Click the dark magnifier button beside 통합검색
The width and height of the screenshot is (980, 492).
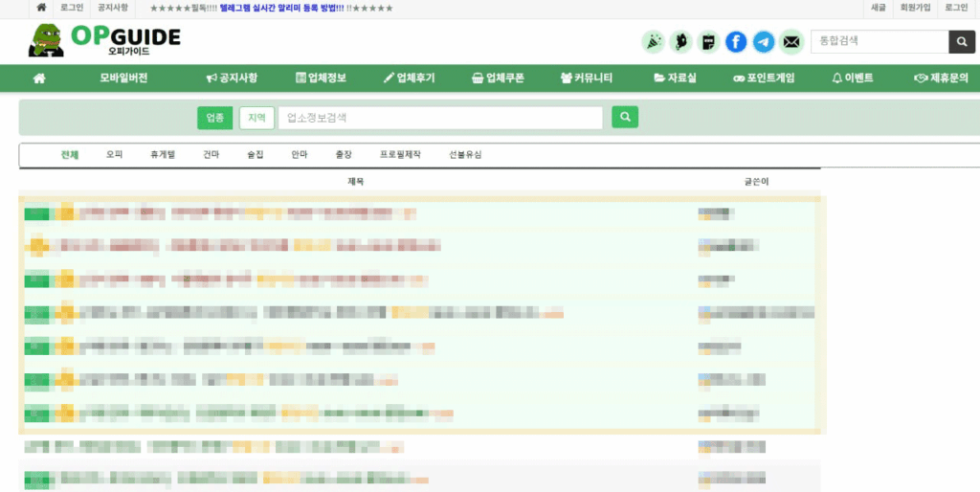[961, 42]
